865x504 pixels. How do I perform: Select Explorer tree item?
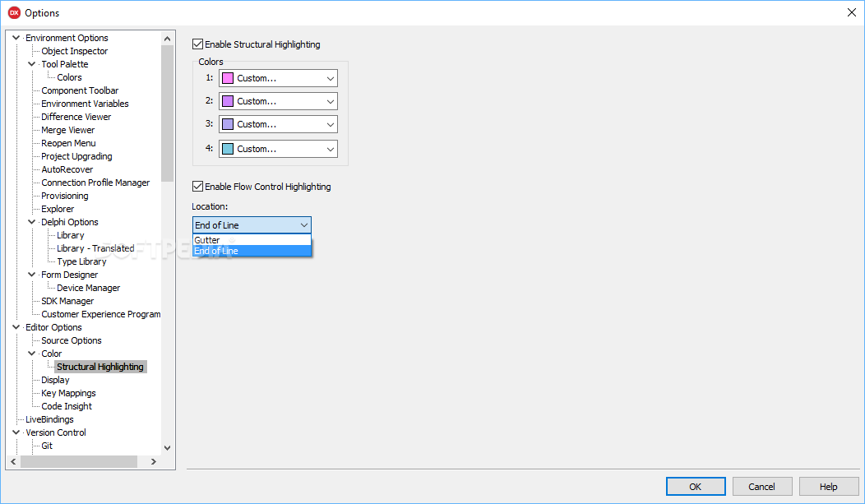[58, 209]
